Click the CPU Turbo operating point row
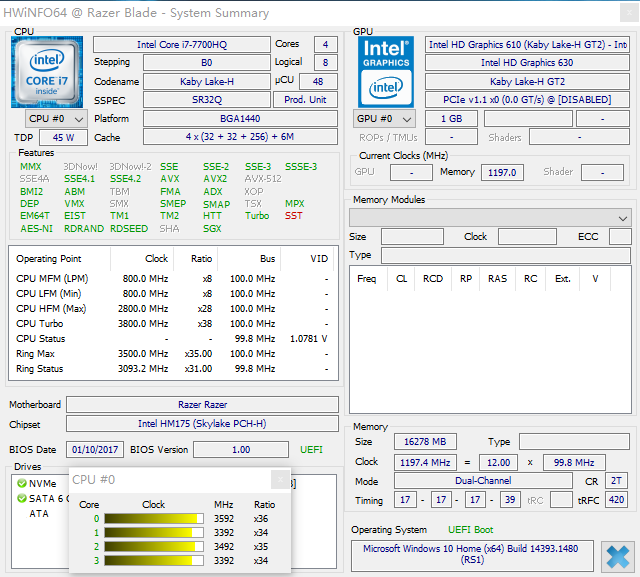The image size is (640, 577). (x=170, y=324)
